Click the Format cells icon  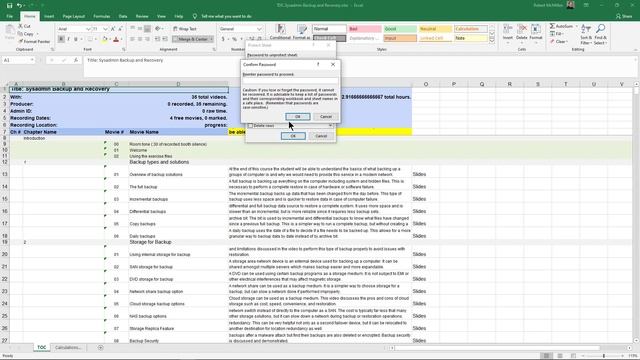[x=536, y=30]
